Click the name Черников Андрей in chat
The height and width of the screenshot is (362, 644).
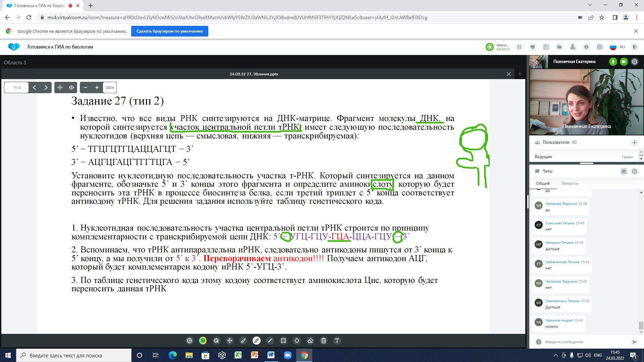coord(559,320)
